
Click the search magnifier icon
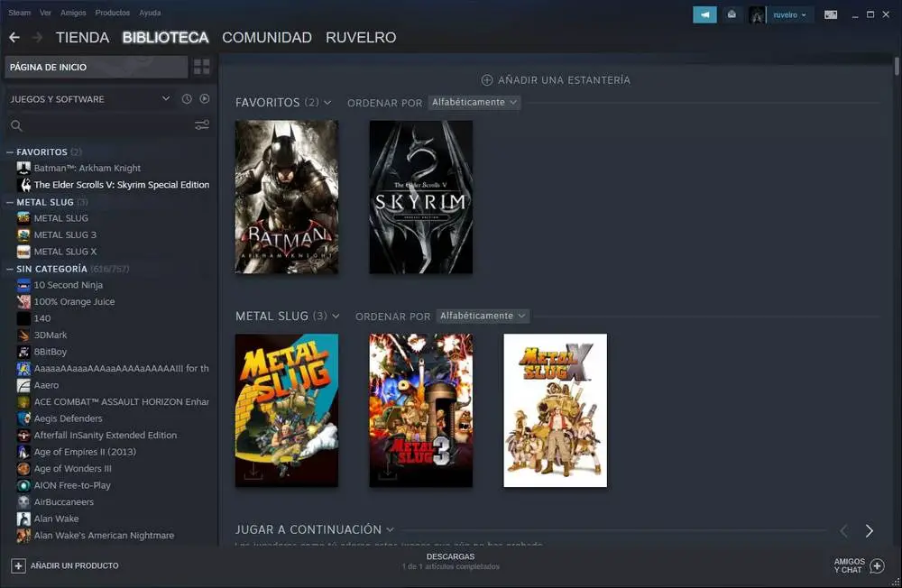(x=16, y=125)
